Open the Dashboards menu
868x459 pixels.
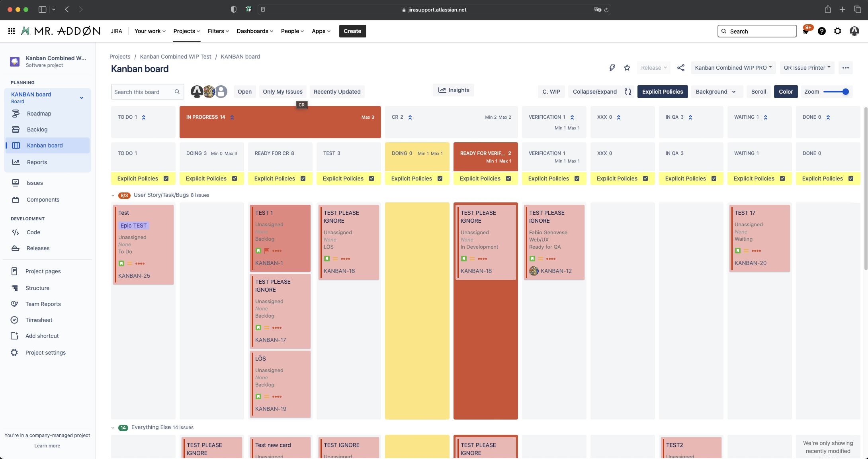click(255, 31)
